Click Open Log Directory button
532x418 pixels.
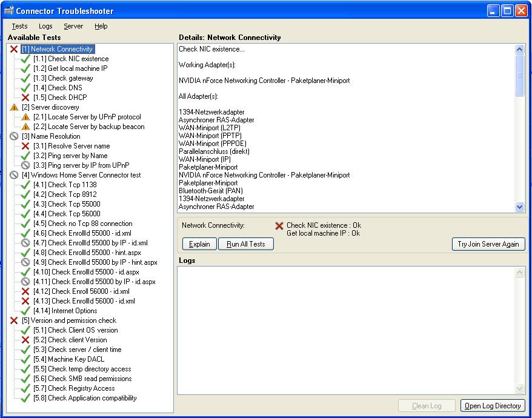(493, 406)
